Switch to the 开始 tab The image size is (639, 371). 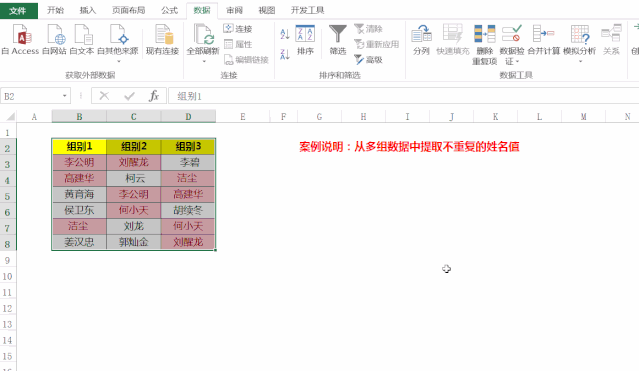click(x=55, y=10)
